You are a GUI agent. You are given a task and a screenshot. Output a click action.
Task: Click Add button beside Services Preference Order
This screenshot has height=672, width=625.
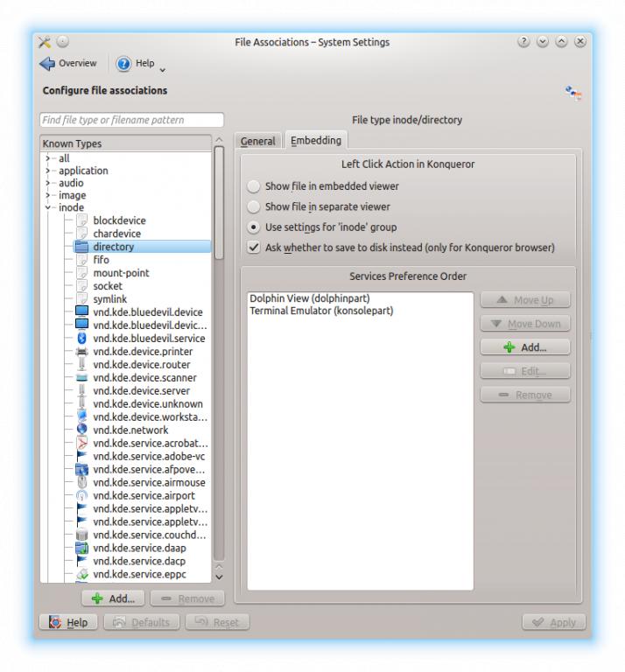point(524,347)
